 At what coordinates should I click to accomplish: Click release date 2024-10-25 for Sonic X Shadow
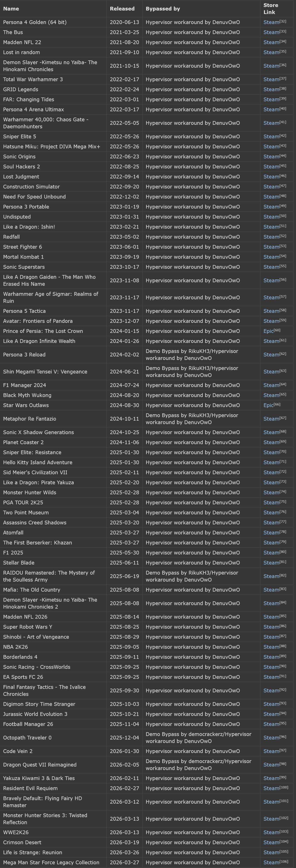124,432
